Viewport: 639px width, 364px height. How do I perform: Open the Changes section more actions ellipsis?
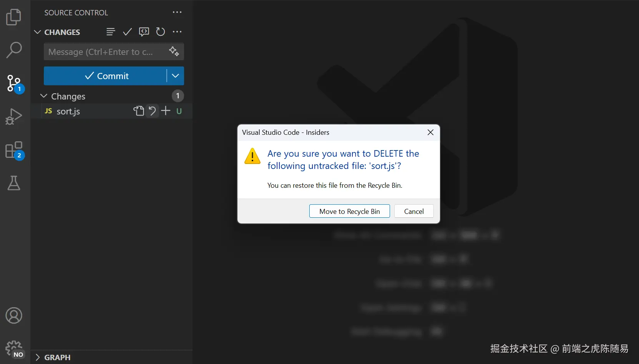click(177, 32)
